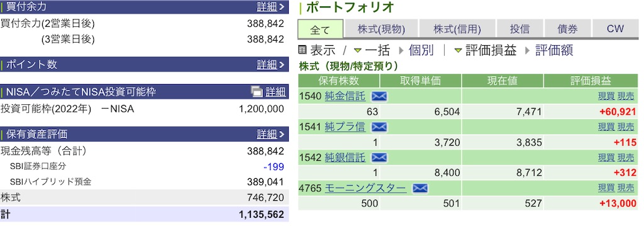This screenshot has width=644, height=226.
Task: Click the 表示 table grid icon
Action: 303,50
